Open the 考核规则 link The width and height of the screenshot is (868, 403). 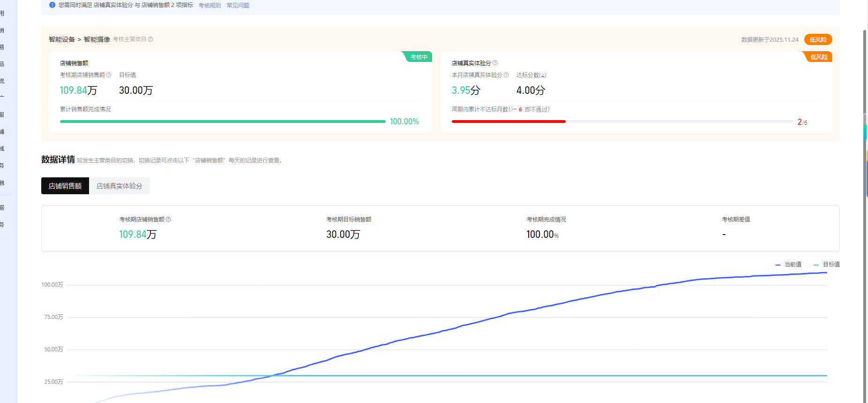coord(210,6)
